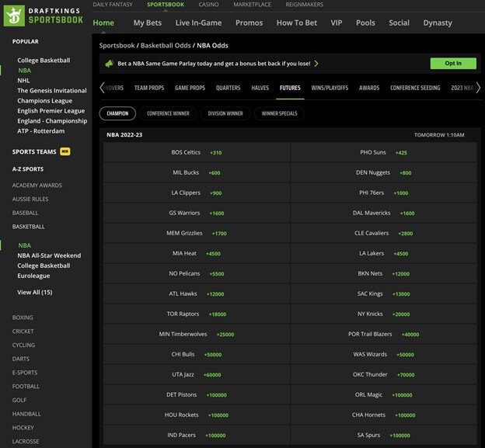Switch to Casino product tab
The width and height of the screenshot is (485, 448).
click(x=208, y=5)
